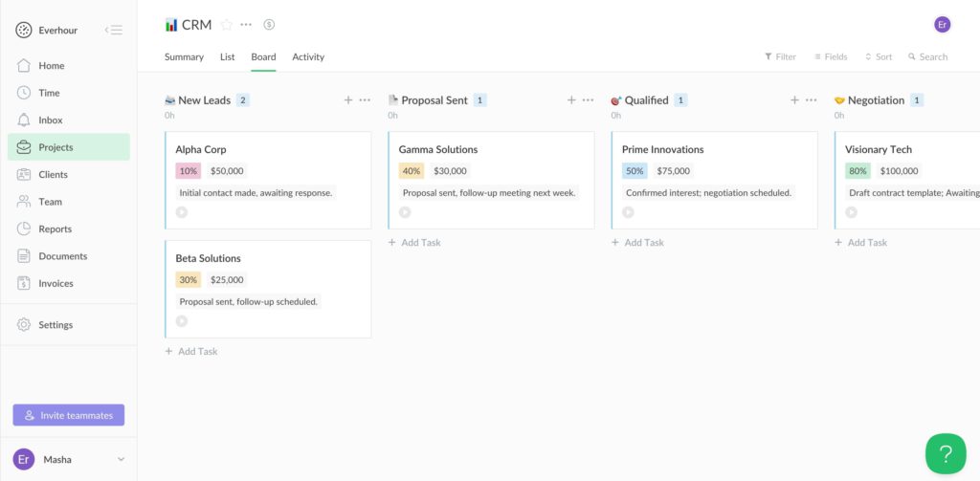Add a task with Proposal Sent plus icon

click(x=571, y=100)
